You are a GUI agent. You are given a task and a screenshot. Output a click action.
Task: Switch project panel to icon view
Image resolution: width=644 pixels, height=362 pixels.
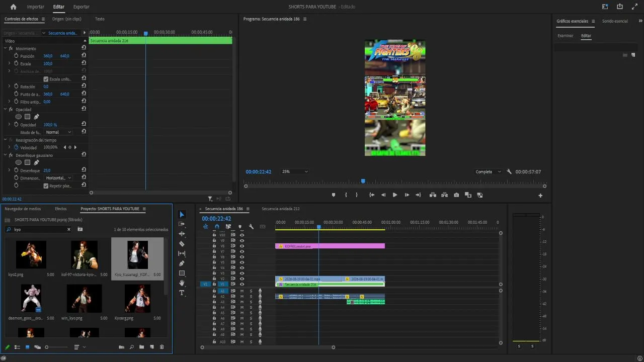pyautogui.click(x=27, y=347)
